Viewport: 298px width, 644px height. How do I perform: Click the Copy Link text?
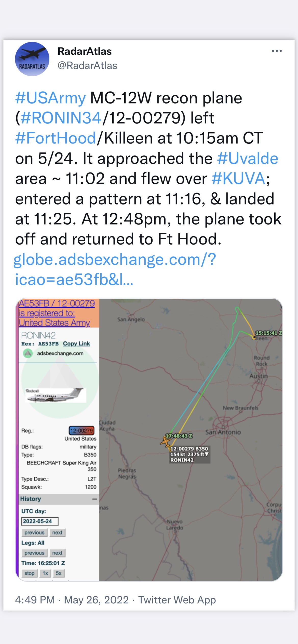76,344
